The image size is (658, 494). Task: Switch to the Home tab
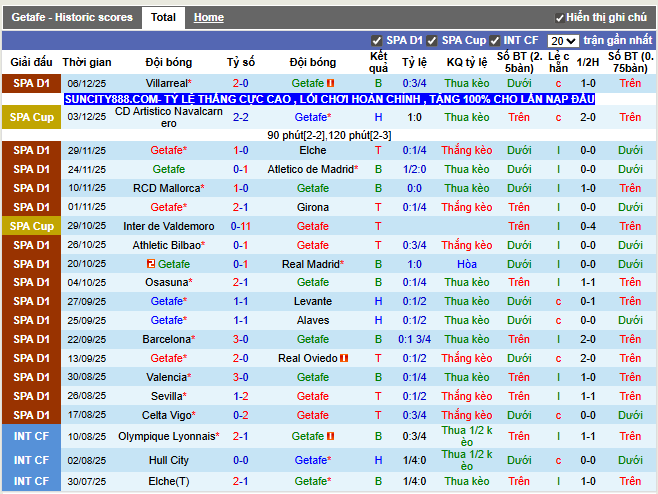[209, 17]
